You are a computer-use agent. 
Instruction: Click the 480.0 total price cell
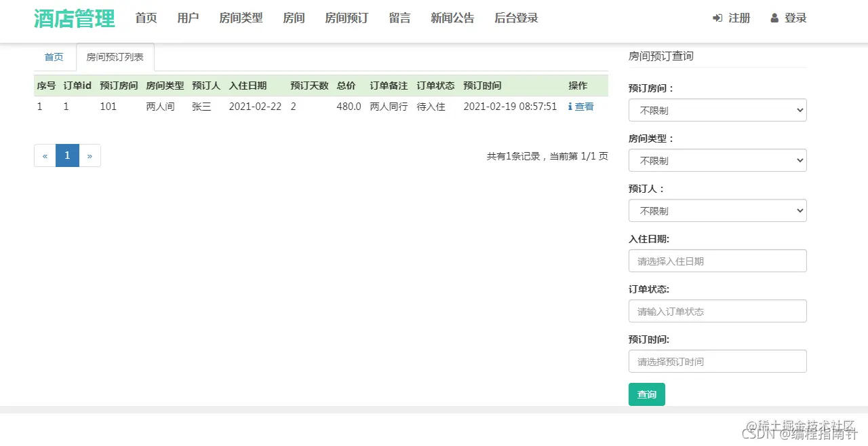point(349,107)
